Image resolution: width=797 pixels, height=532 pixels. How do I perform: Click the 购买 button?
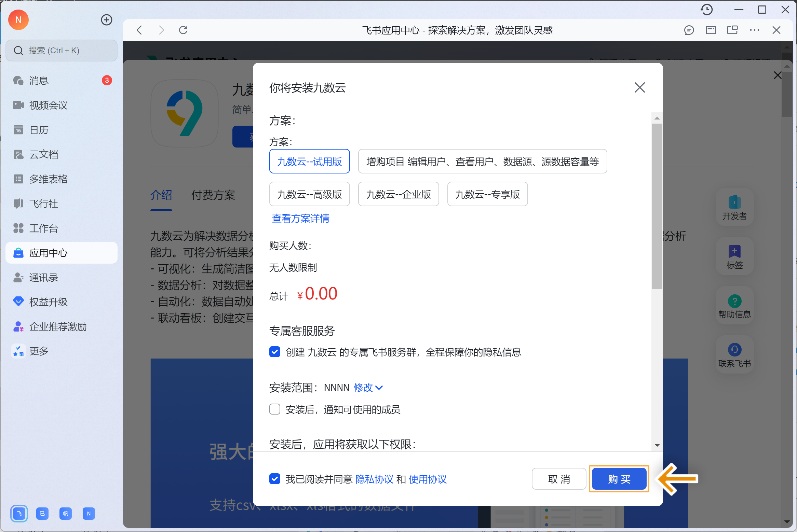619,479
